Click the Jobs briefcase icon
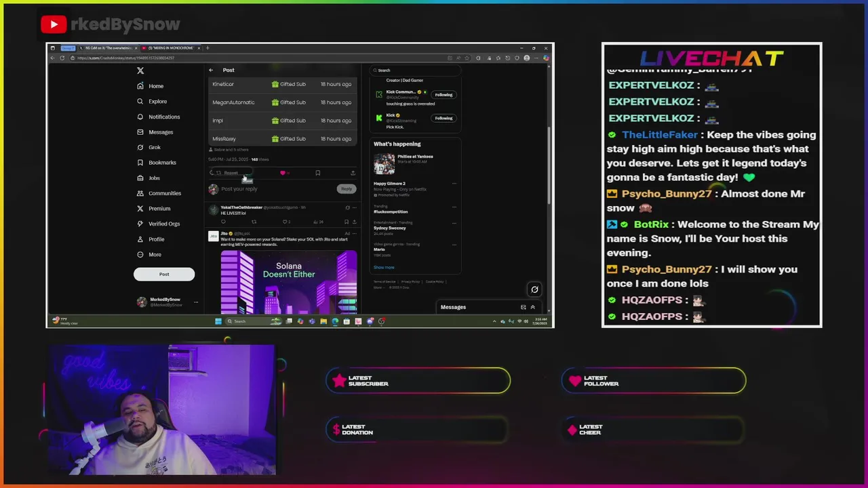This screenshot has height=488, width=868. point(140,178)
